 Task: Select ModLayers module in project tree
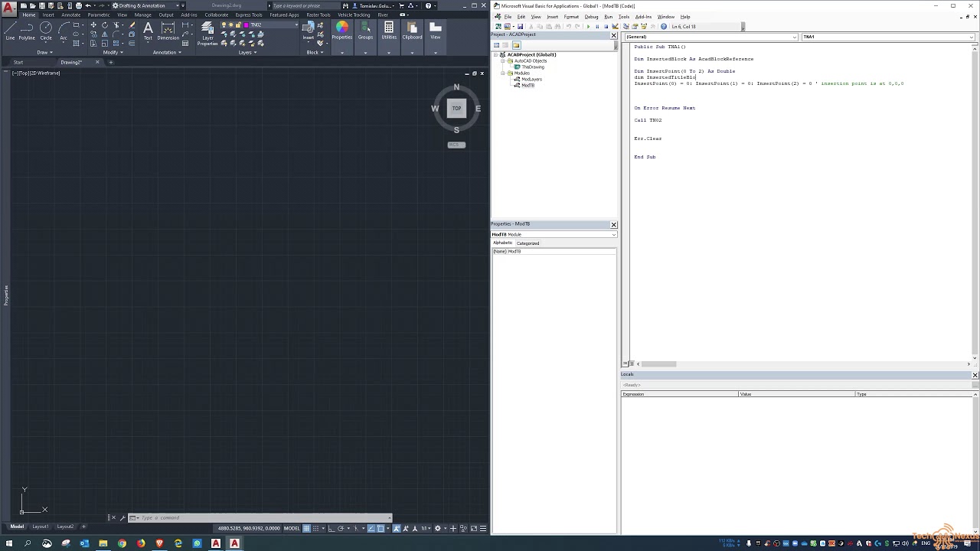(x=531, y=80)
